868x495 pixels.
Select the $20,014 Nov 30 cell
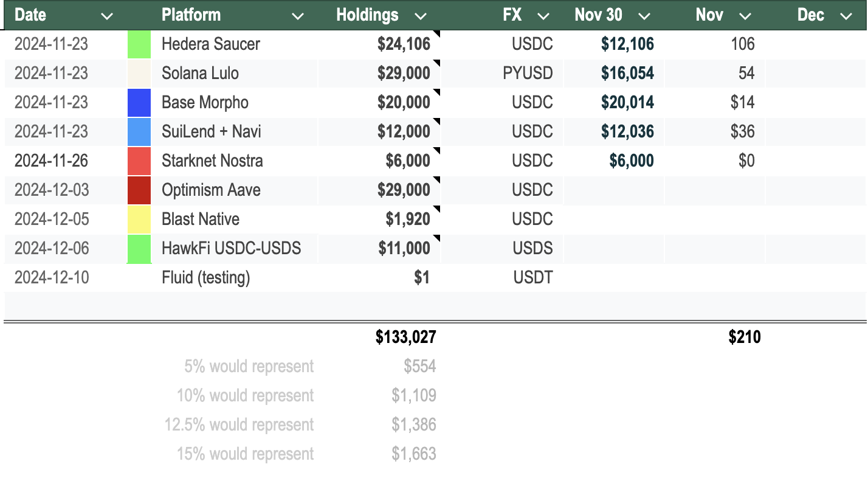(614, 102)
